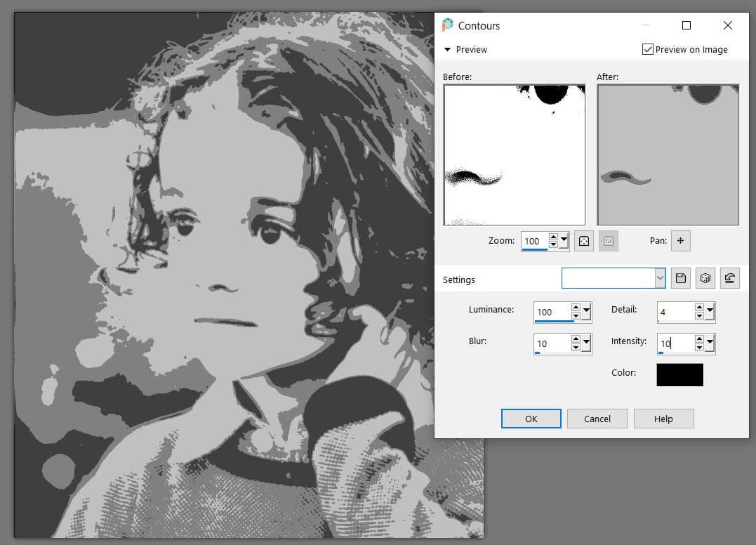Toggle the Preview on Image checkbox

click(647, 49)
